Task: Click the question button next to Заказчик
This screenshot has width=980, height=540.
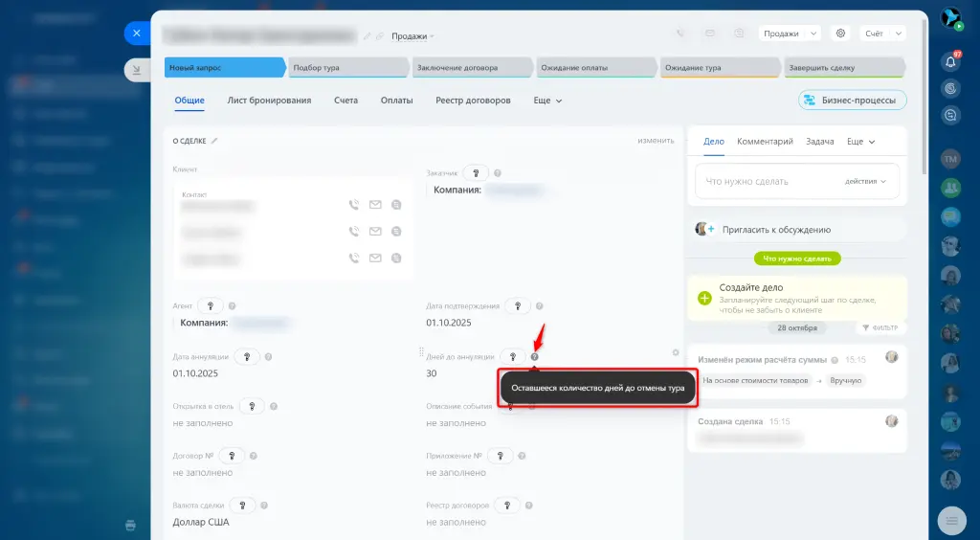Action: pyautogui.click(x=476, y=173)
